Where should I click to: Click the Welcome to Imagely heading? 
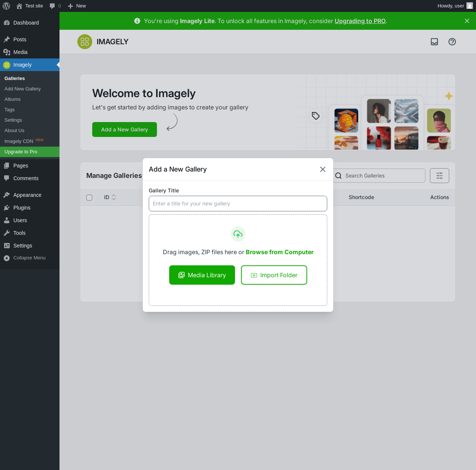144,93
